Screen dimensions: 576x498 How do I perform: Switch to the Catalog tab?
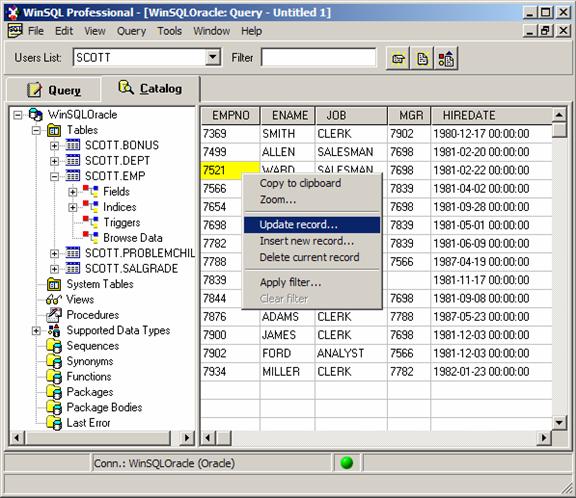150,89
